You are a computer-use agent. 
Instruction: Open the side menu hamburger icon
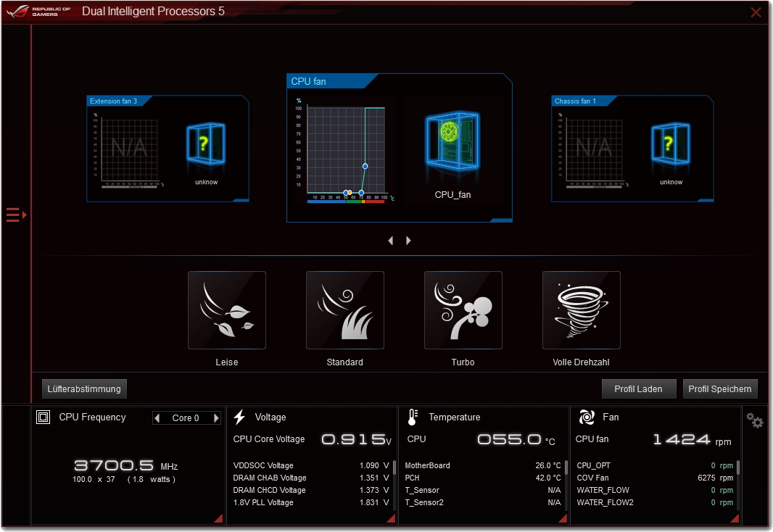tap(16, 215)
